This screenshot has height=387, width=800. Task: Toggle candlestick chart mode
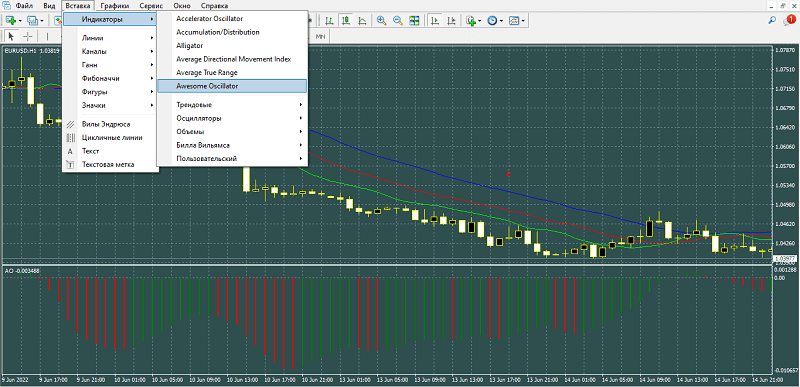tap(346, 20)
